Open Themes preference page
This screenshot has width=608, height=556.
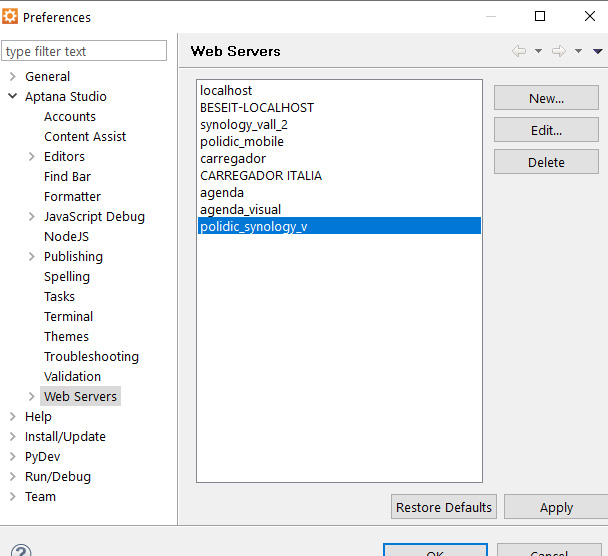coord(66,337)
